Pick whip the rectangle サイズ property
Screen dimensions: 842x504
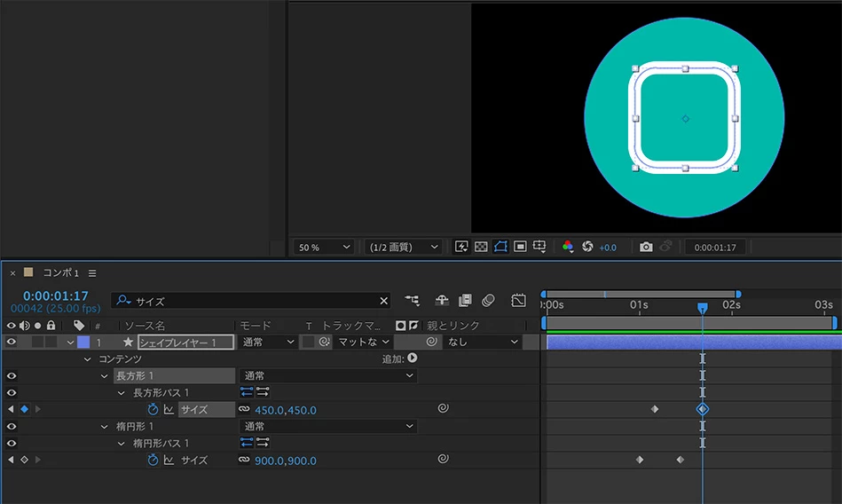pos(443,408)
